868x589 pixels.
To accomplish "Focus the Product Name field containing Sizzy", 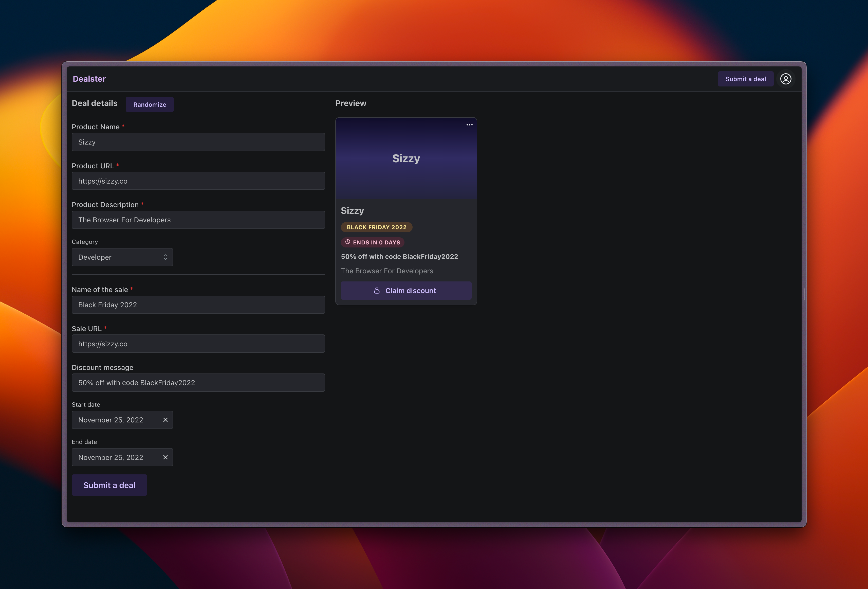I will (x=198, y=142).
